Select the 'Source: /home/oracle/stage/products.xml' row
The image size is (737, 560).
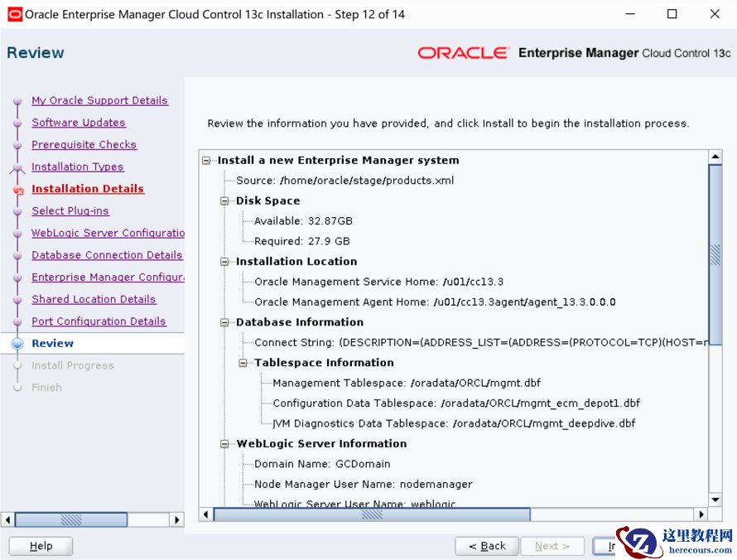pos(344,181)
